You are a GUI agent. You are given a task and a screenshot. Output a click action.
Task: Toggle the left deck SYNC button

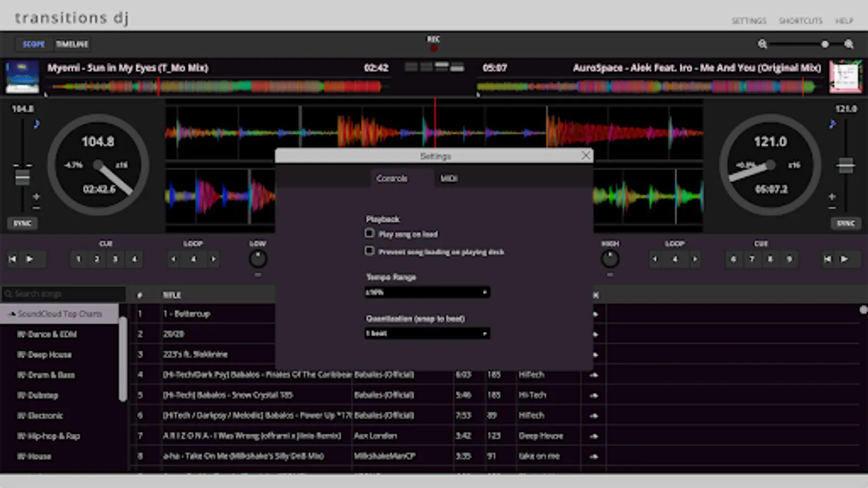(22, 223)
